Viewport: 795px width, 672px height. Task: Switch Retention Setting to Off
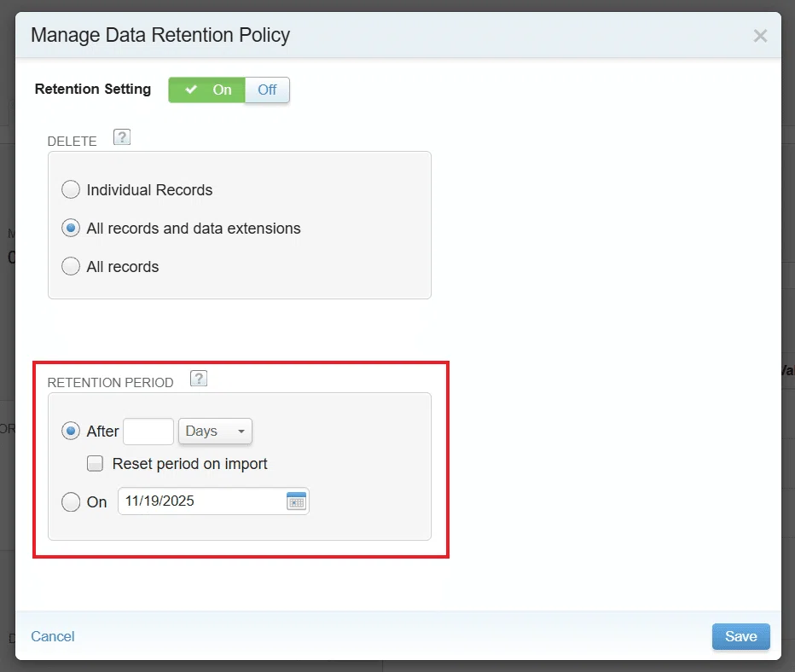click(267, 90)
